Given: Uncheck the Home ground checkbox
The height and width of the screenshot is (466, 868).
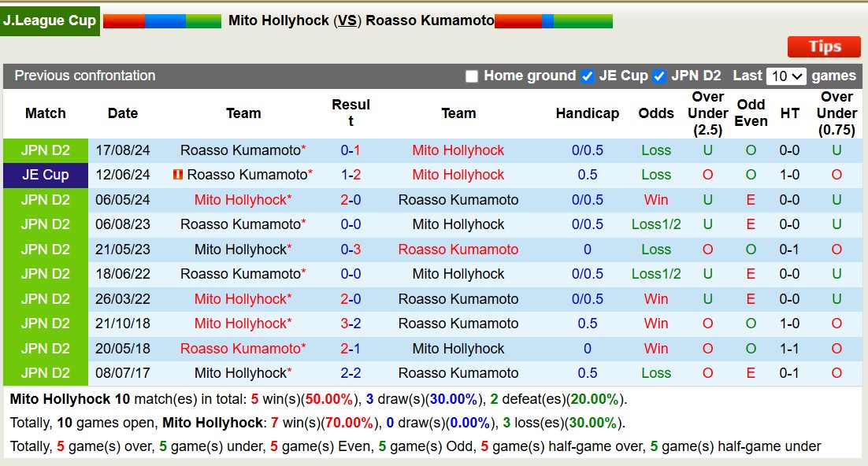Looking at the screenshot, I should (x=472, y=76).
